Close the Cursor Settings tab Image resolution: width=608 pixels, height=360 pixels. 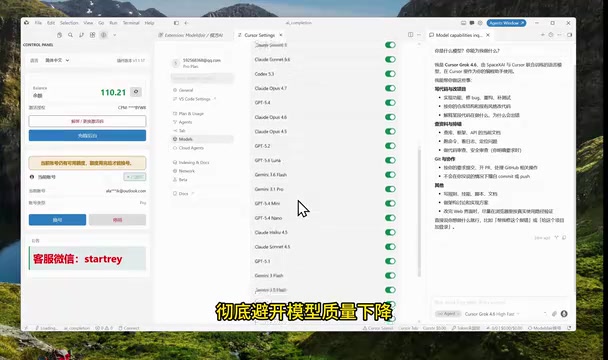click(281, 35)
